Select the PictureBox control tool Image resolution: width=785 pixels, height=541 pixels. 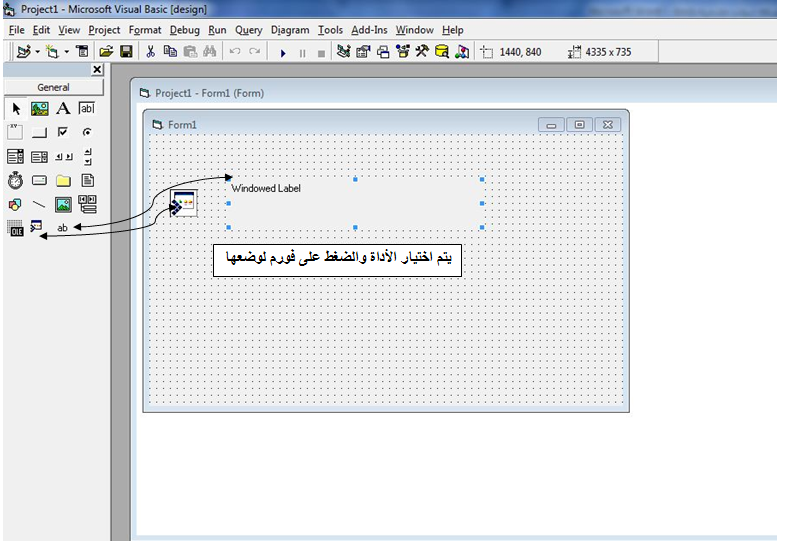click(40, 108)
